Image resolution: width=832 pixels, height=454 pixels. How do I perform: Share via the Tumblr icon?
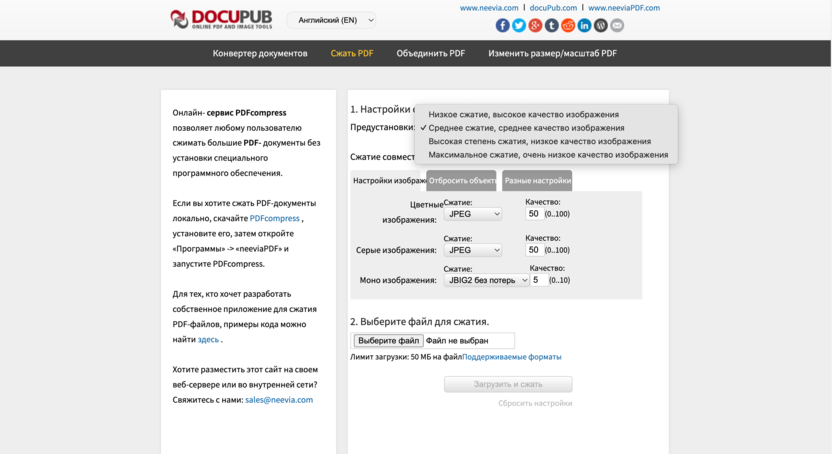point(552,25)
